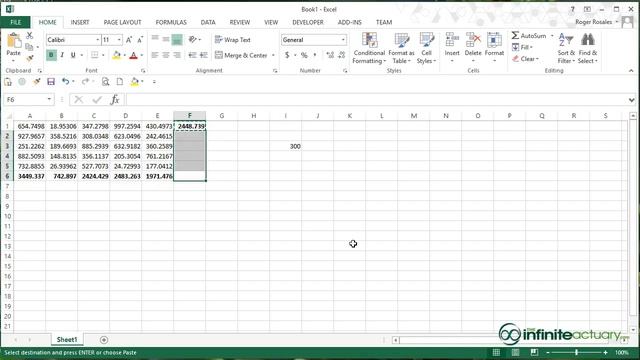Click the formula bar input field

[x=376, y=100]
